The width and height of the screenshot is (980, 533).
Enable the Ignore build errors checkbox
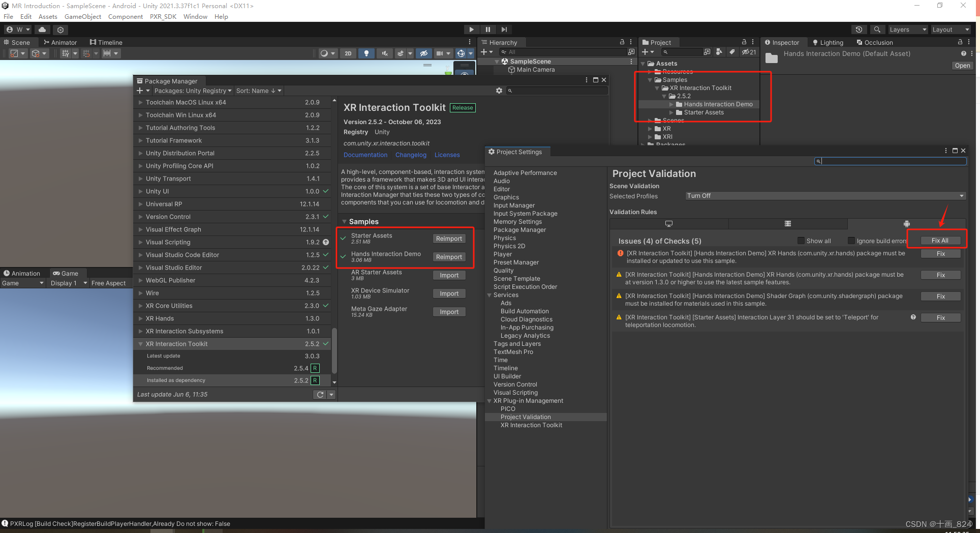(851, 241)
